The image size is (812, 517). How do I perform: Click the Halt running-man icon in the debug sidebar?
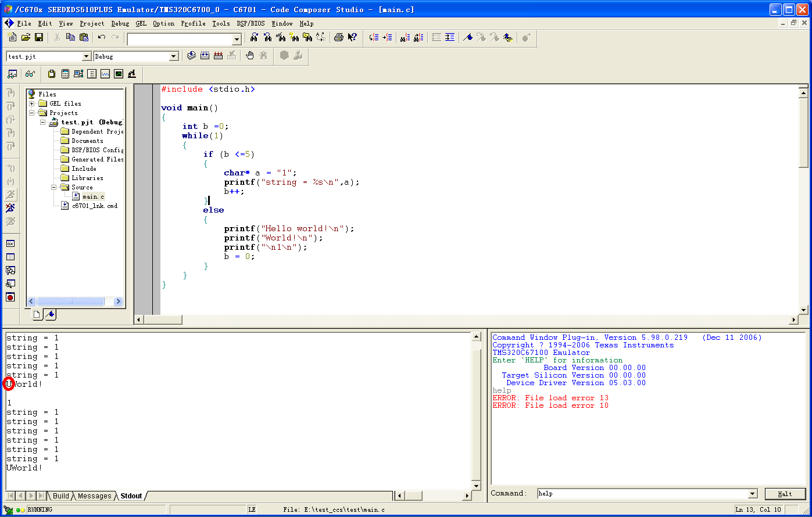[x=10, y=207]
